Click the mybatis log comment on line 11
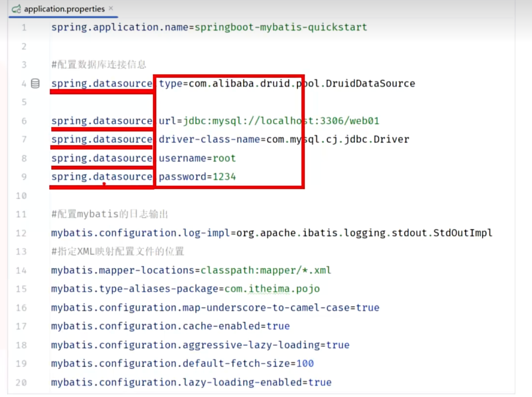This screenshot has width=532, height=397. [x=109, y=214]
